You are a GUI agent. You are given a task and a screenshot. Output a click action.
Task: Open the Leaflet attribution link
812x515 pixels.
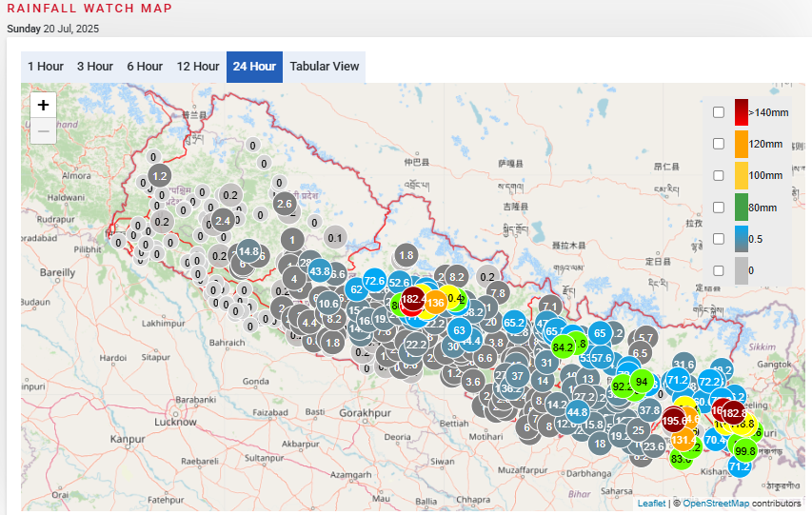[651, 503]
